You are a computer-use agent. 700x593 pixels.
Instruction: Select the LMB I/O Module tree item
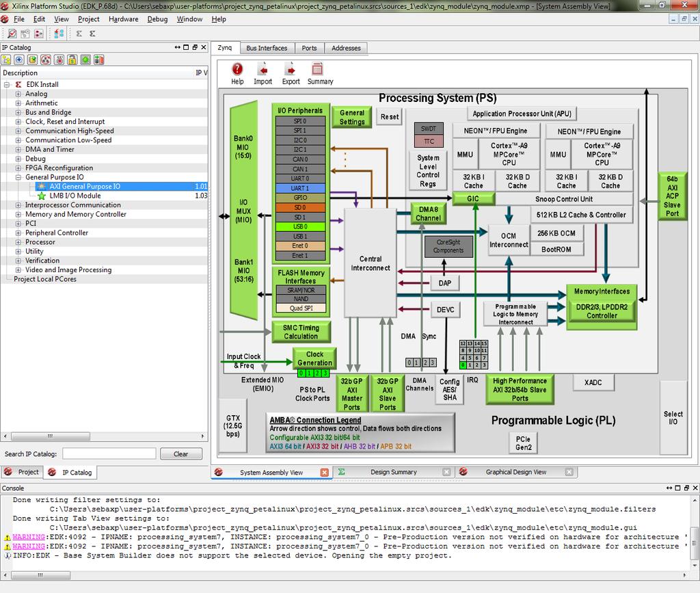[75, 196]
